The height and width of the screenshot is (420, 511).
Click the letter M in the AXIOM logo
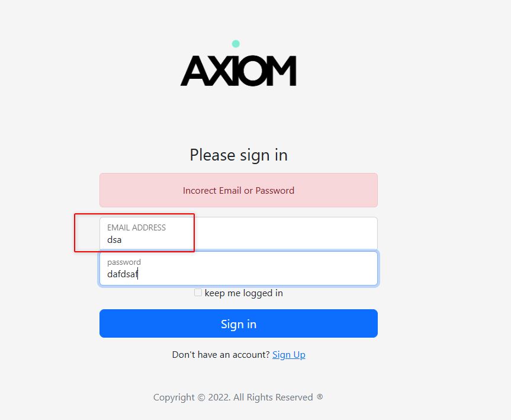pos(281,71)
